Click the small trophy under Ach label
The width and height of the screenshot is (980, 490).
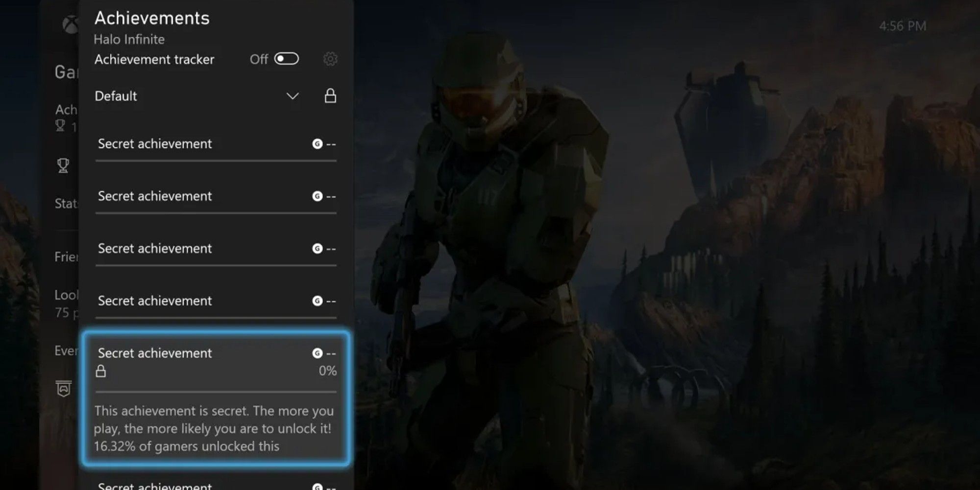pos(60,126)
